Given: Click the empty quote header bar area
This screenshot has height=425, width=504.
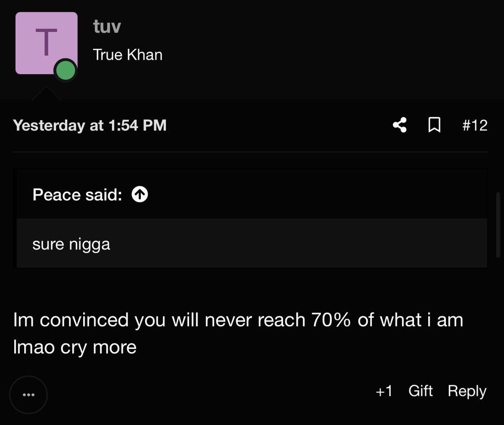Looking at the screenshot, I should [315, 195].
